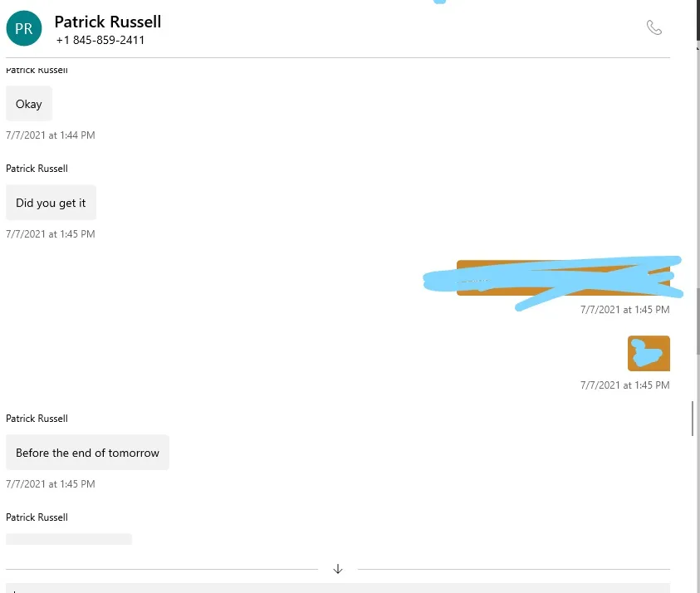Click the PR contact avatar
The width and height of the screenshot is (700, 593).
pyautogui.click(x=24, y=28)
